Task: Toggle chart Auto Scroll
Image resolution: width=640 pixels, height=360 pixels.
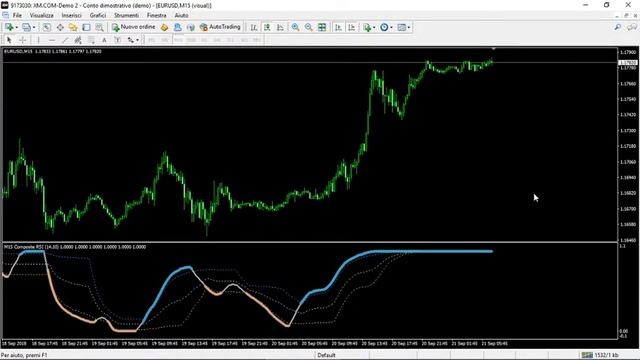Action: point(338,27)
